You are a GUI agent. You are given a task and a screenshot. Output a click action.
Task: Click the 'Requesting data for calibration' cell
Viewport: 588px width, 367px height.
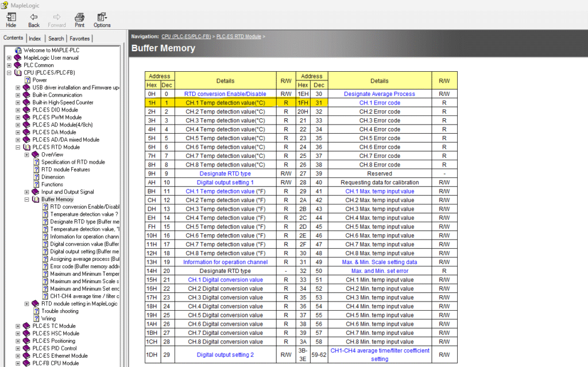click(x=380, y=183)
